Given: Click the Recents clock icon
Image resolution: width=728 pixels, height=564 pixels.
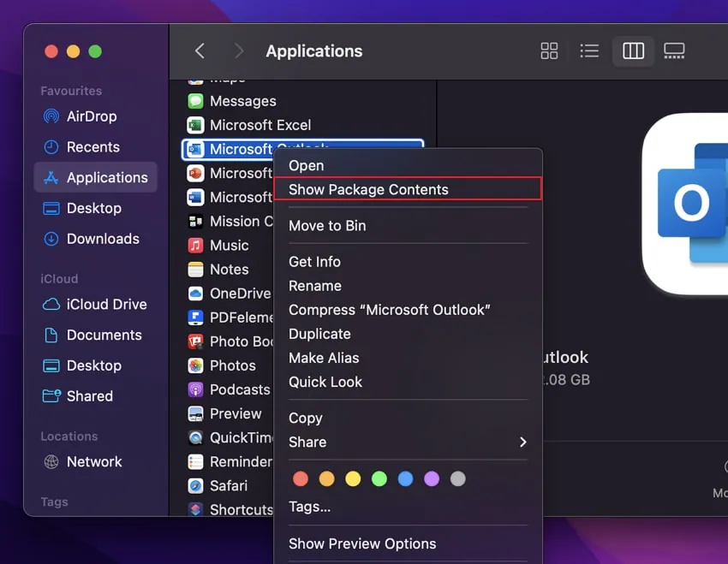Looking at the screenshot, I should click(x=51, y=147).
